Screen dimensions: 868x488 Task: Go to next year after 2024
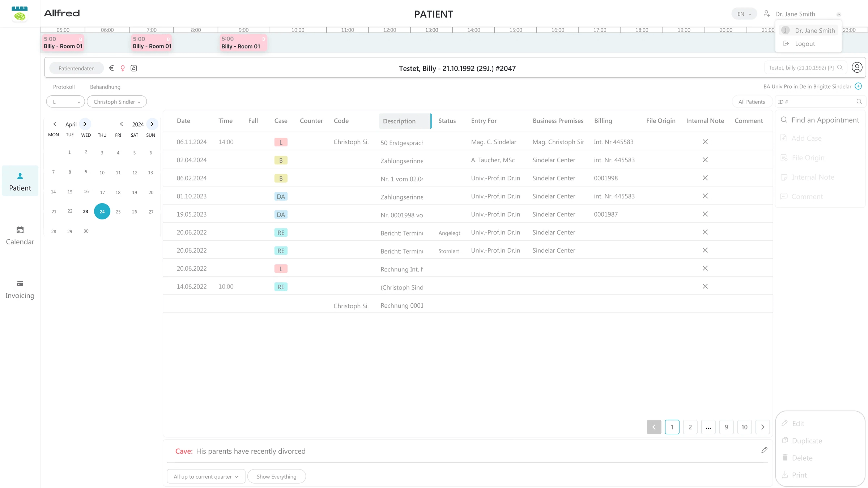click(x=152, y=124)
